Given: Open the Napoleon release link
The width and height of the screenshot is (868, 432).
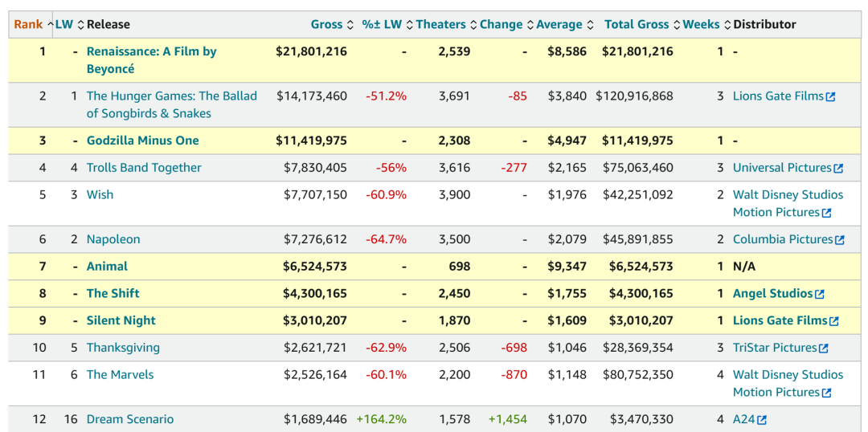Looking at the screenshot, I should click(113, 239).
